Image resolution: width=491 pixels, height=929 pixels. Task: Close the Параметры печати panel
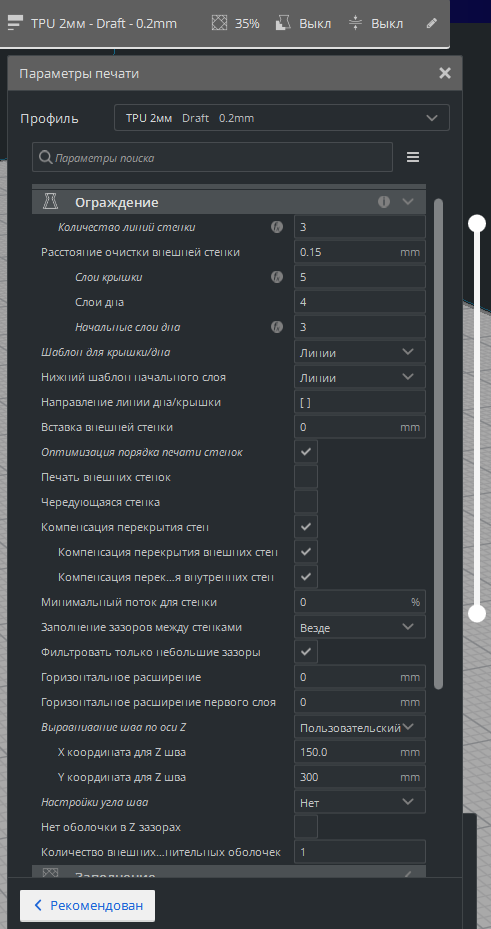click(x=445, y=73)
